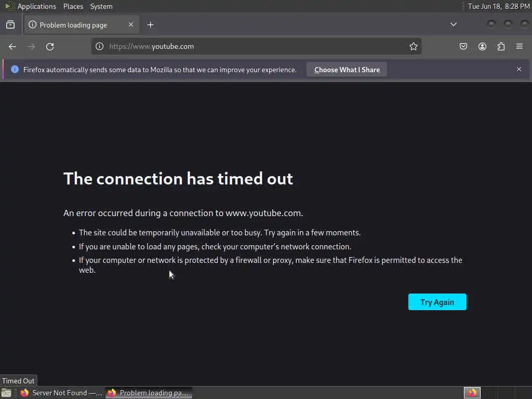Screen dimensions: 532x399
Task: Click the Firefox View icon
Action: (x=10, y=25)
